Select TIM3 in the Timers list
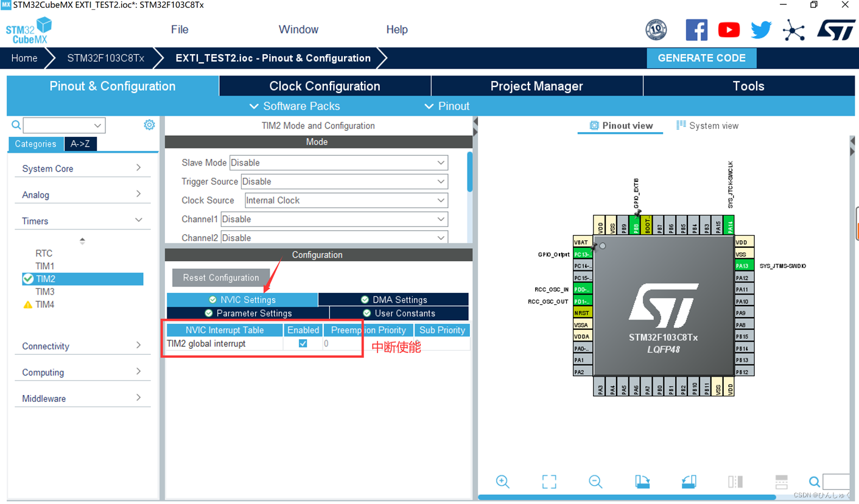859x504 pixels. pyautogui.click(x=45, y=292)
